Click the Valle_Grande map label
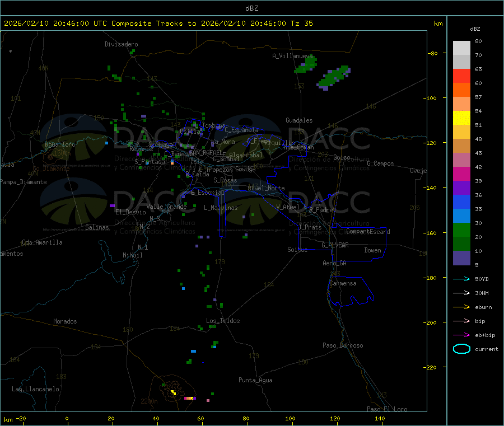Viewport: 504px width, 426px height. [166, 207]
